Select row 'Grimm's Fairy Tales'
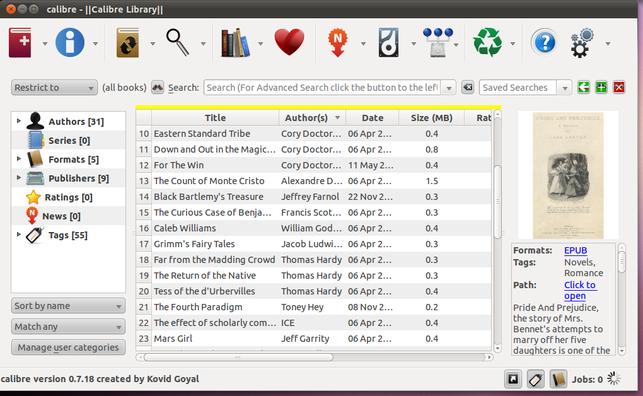 point(314,244)
